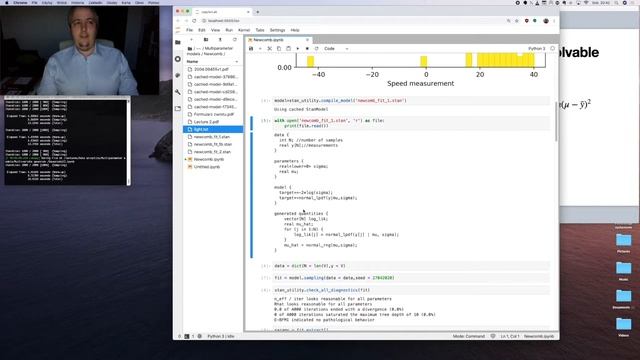Open a new Chrome tab

tap(258, 12)
